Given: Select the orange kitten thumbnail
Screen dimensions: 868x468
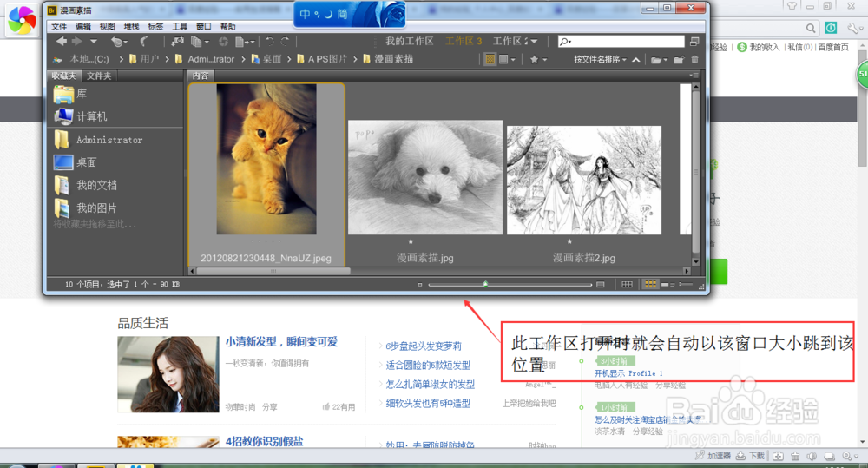Looking at the screenshot, I should [266, 160].
